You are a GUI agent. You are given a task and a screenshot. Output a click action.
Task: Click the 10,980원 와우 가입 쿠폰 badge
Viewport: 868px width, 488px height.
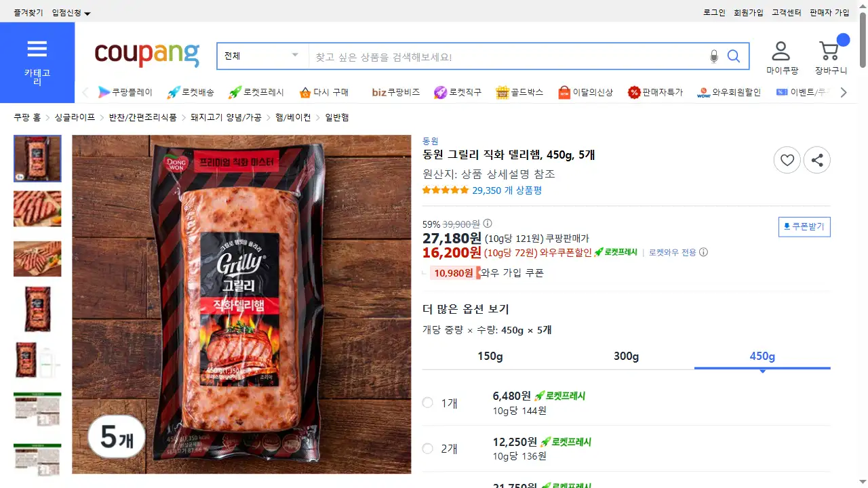[454, 273]
